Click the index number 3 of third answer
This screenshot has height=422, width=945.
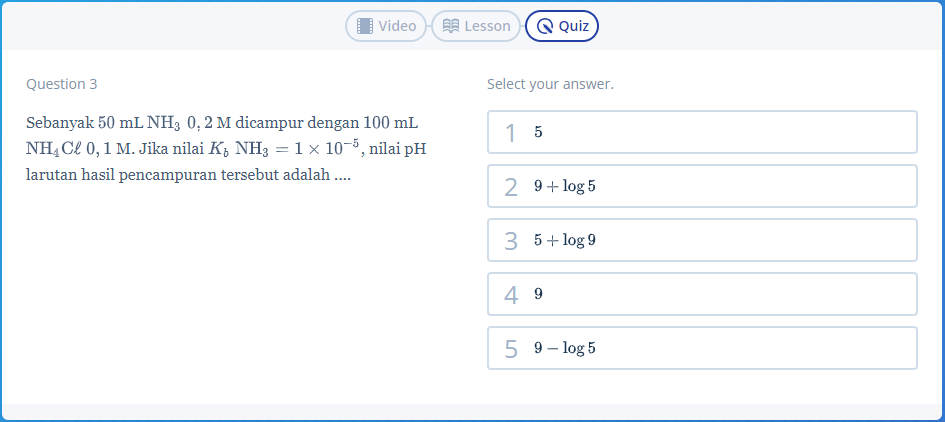point(511,241)
